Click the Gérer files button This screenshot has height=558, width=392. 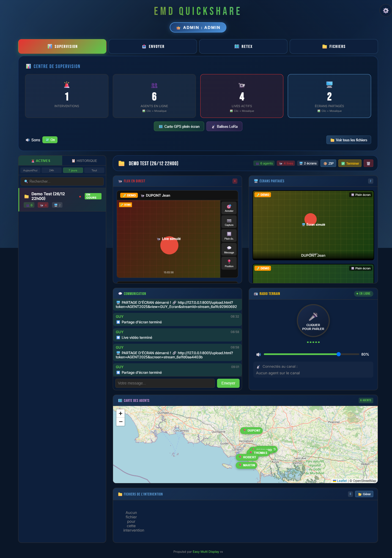coord(364,494)
